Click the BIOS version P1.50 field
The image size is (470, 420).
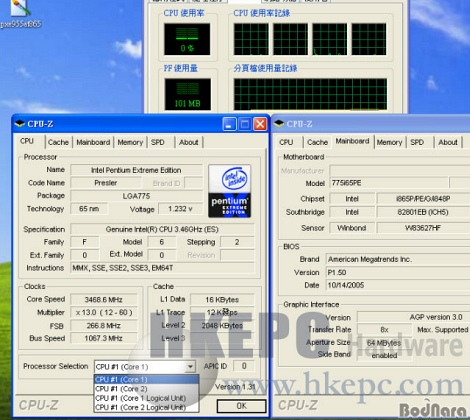(398, 272)
